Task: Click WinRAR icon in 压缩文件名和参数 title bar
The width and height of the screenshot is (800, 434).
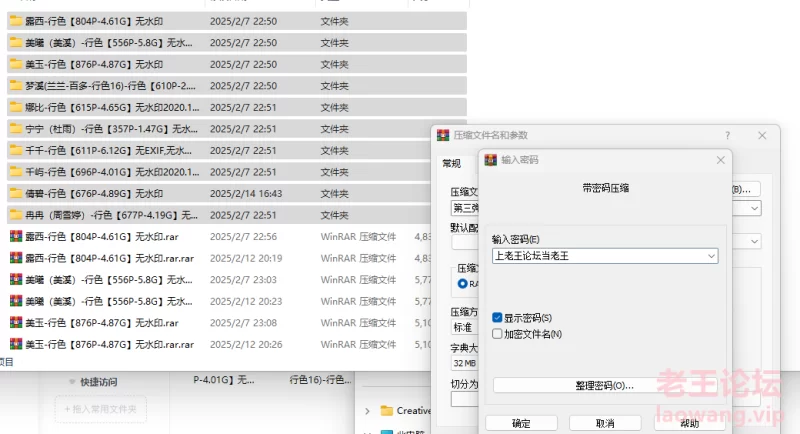Action: coord(443,135)
